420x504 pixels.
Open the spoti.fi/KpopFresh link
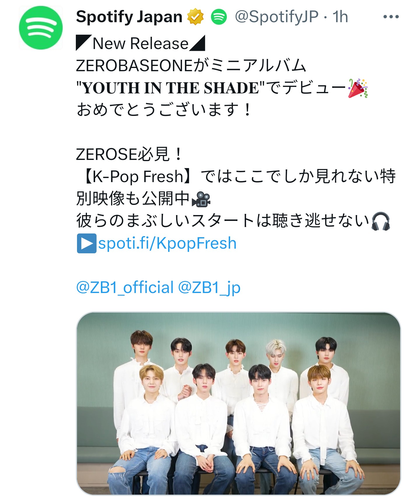coord(167,243)
